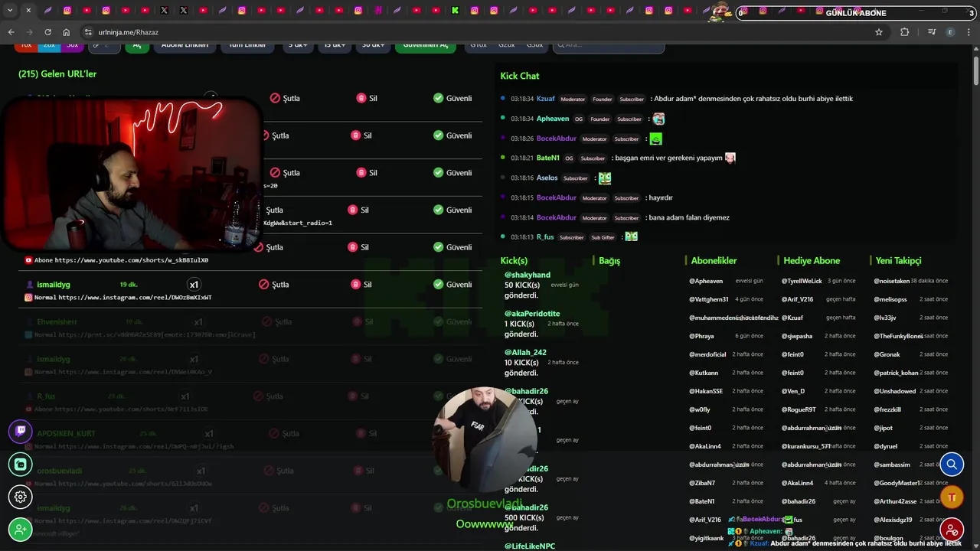
Task: Click the blue magnifier search circle button
Action: [x=952, y=464]
